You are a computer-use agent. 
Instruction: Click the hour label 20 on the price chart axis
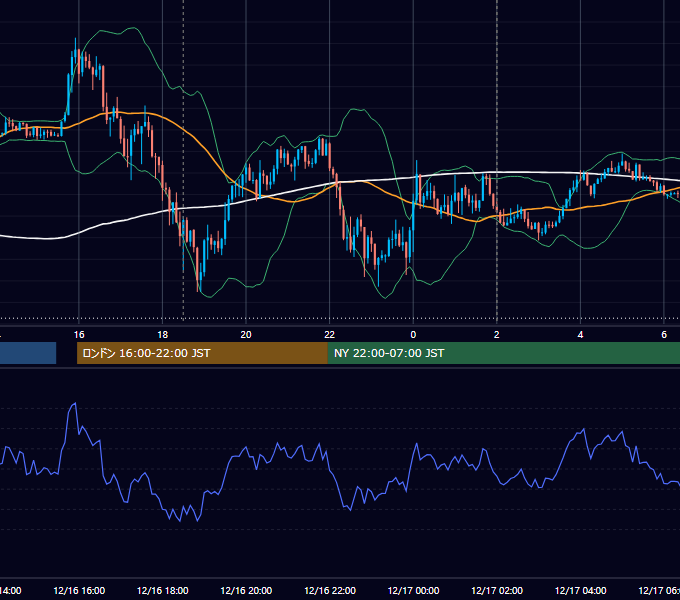[x=246, y=335]
